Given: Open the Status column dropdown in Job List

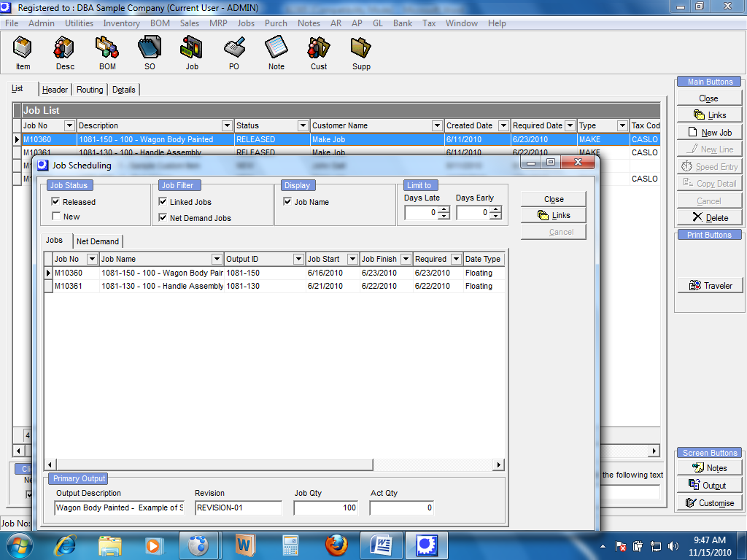Looking at the screenshot, I should (x=302, y=125).
